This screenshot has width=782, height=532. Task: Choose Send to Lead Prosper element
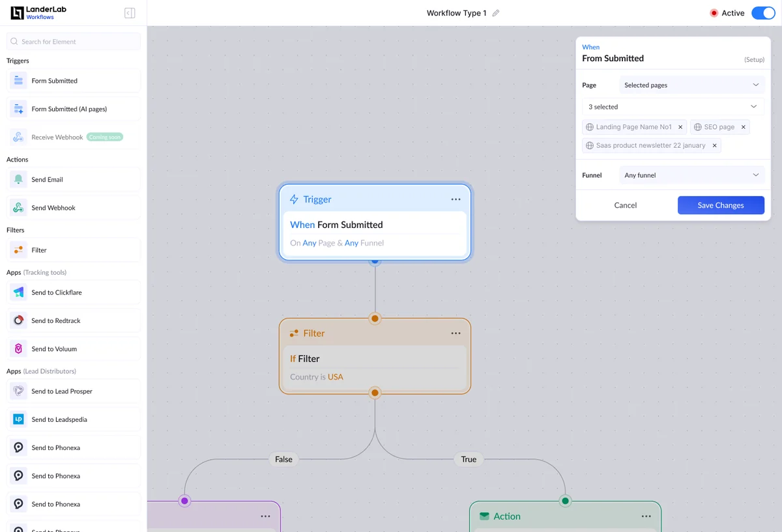point(74,391)
